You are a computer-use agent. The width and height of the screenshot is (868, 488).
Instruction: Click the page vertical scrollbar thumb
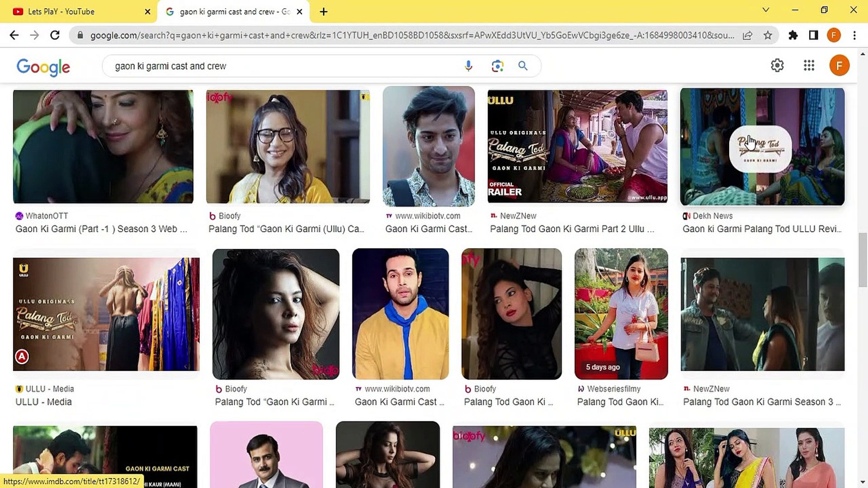point(863,259)
